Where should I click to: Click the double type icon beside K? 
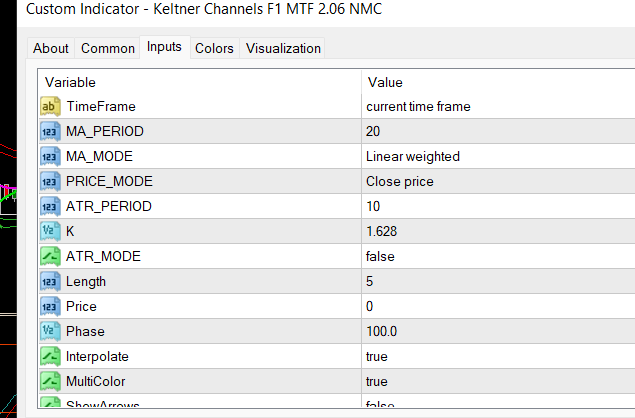click(x=50, y=231)
